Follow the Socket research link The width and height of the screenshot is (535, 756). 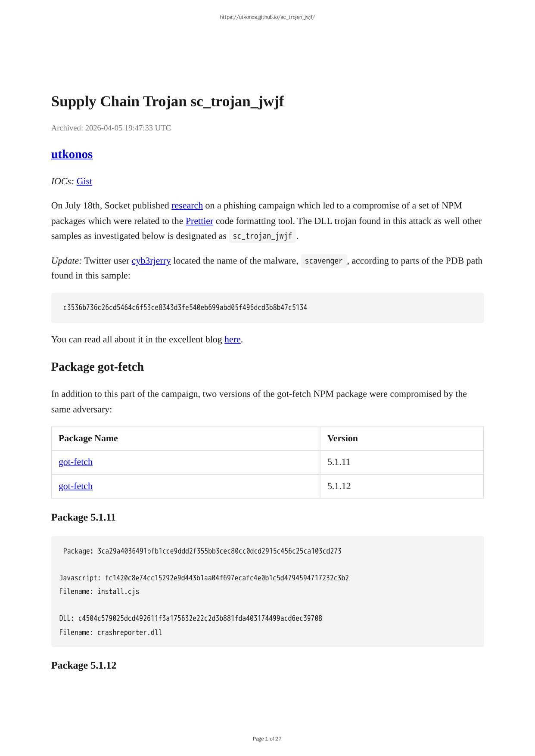187,205
